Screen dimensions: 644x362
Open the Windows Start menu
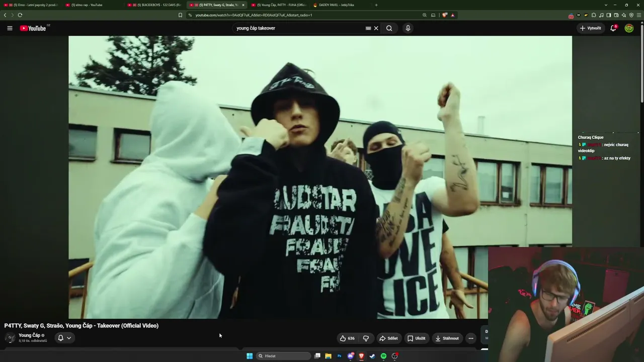coord(250,356)
